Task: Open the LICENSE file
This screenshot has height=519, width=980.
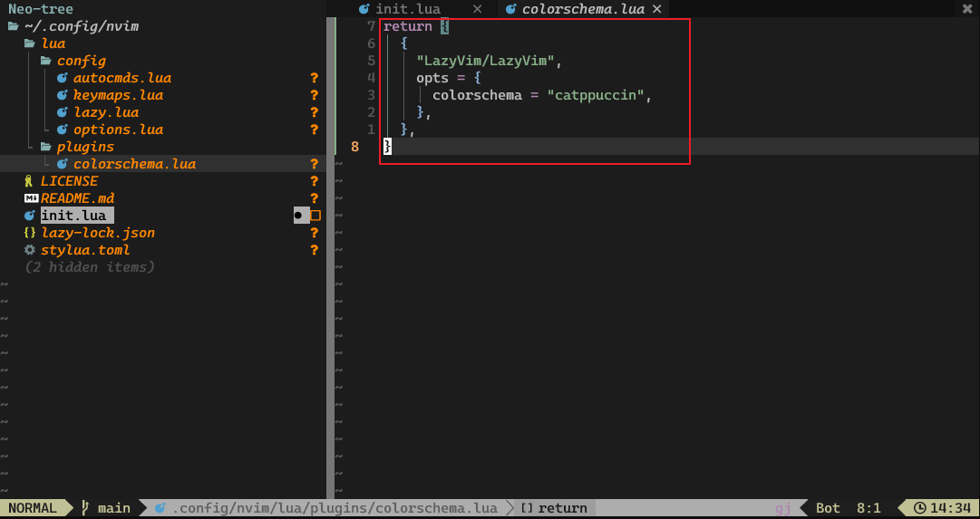Action: pos(70,181)
